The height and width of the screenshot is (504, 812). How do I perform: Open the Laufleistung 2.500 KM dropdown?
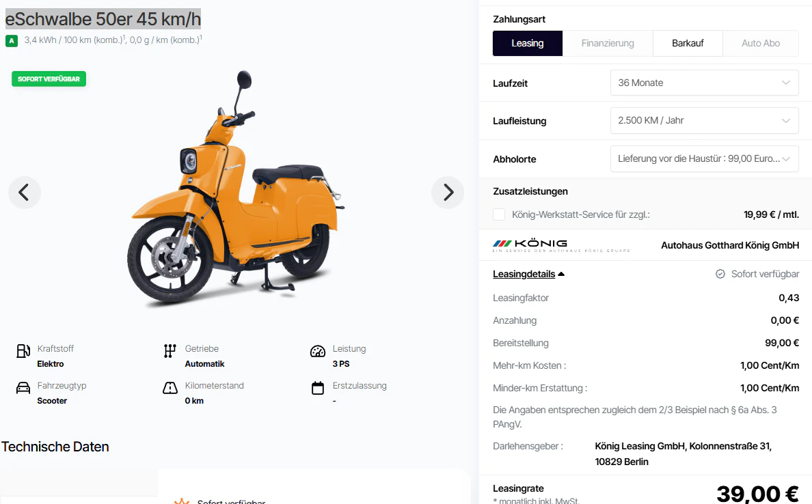(x=704, y=120)
